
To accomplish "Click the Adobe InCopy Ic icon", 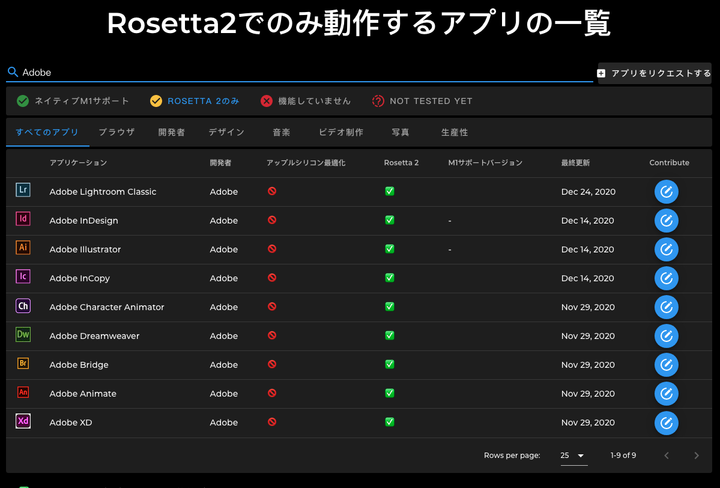I will pos(23,276).
